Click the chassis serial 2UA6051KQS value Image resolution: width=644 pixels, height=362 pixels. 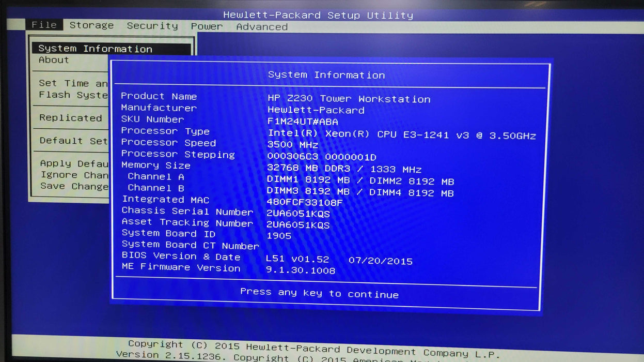coord(298,214)
